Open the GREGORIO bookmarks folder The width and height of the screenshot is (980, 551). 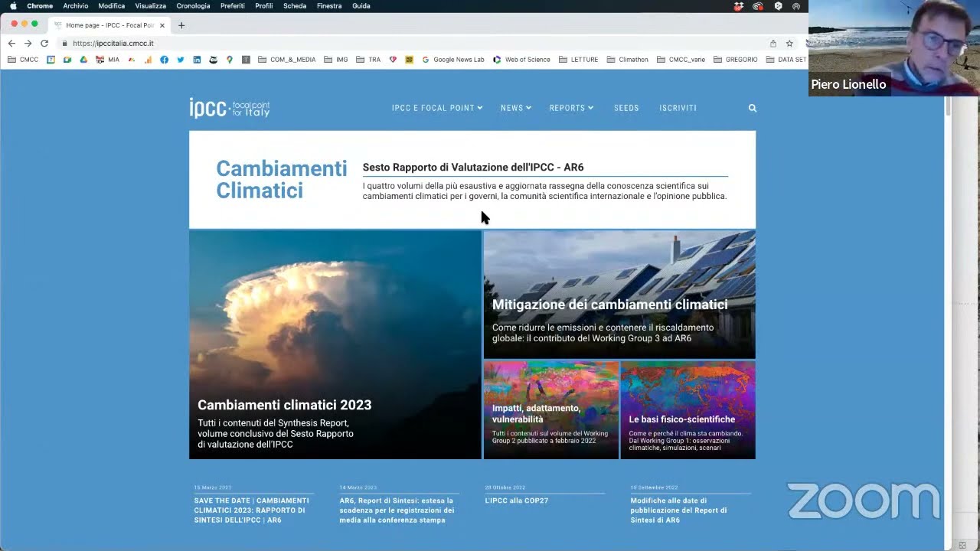click(735, 60)
